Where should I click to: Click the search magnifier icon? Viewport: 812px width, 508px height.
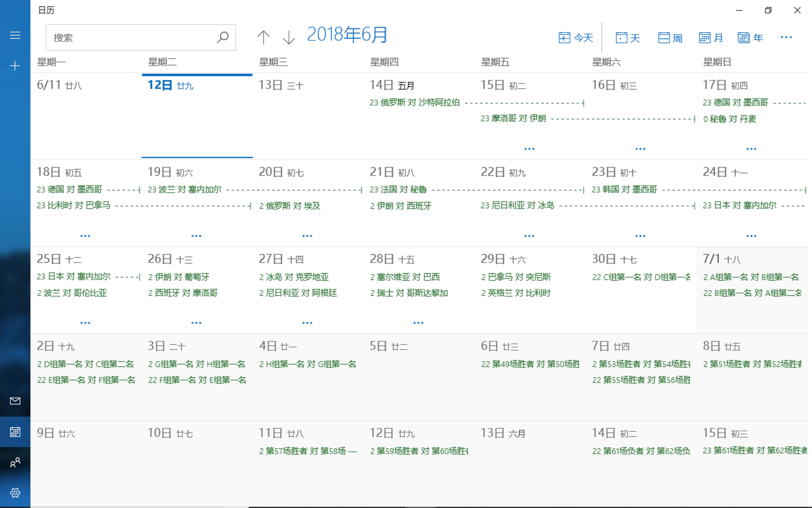222,37
